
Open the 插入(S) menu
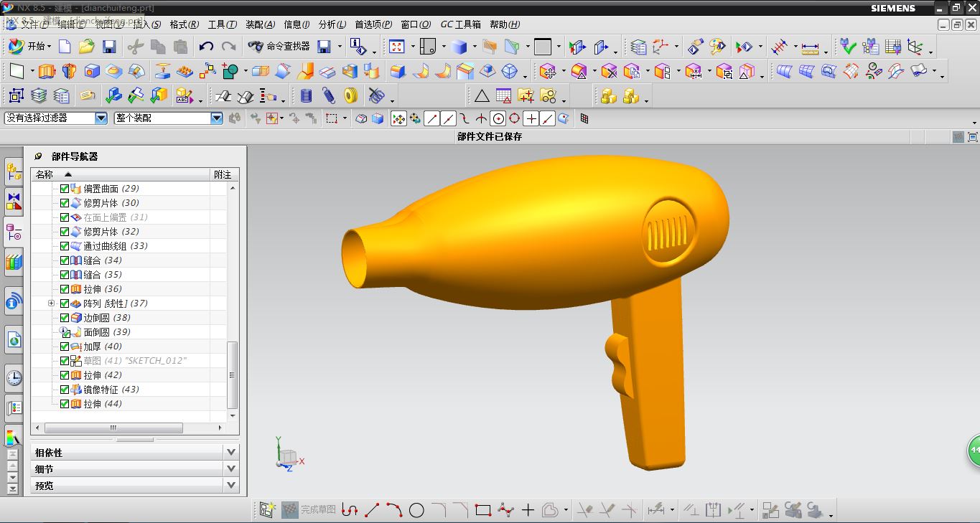147,24
